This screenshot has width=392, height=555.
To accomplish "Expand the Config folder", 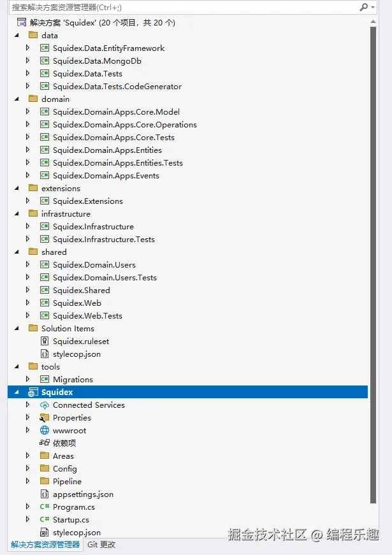I will [27, 468].
